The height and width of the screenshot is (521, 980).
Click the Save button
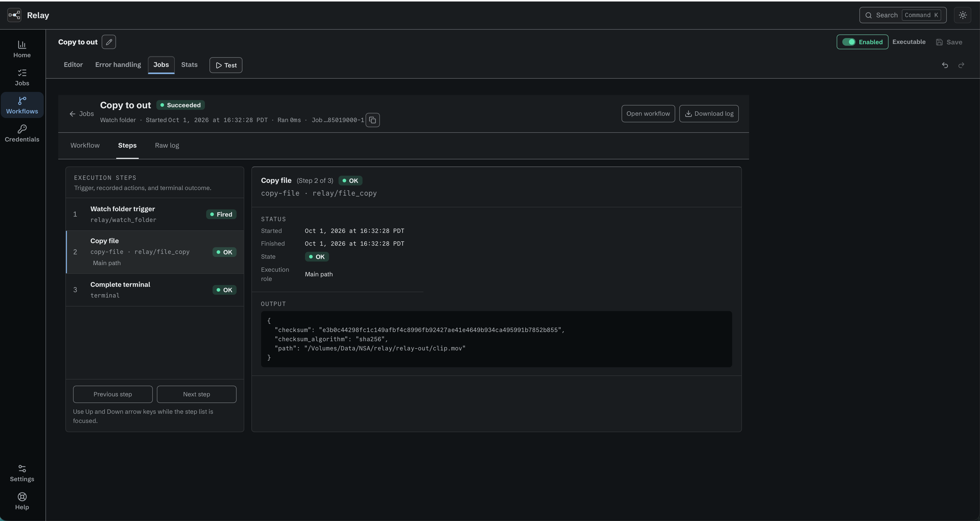click(x=949, y=42)
